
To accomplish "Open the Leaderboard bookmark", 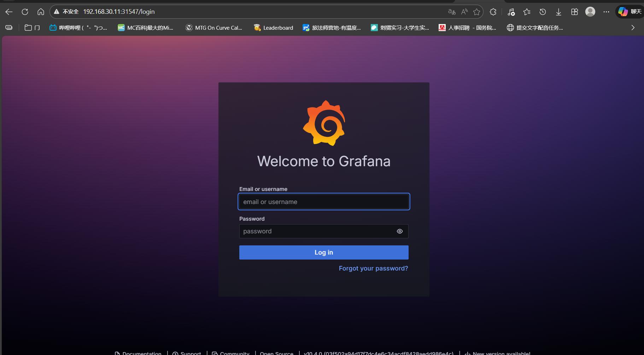I will 273,28.
